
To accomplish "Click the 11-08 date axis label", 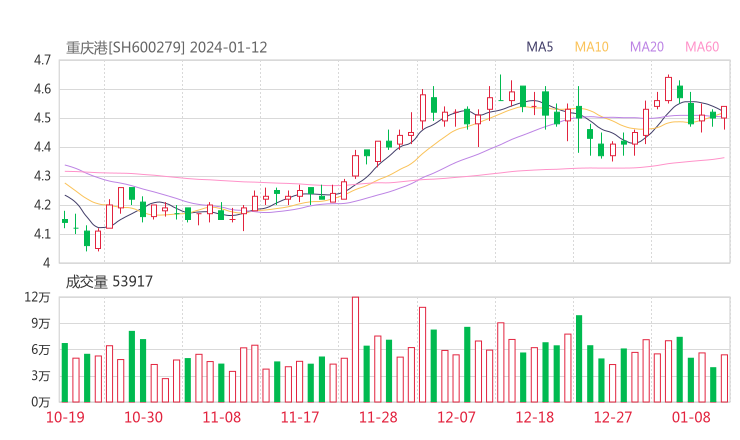I will click(221, 417).
